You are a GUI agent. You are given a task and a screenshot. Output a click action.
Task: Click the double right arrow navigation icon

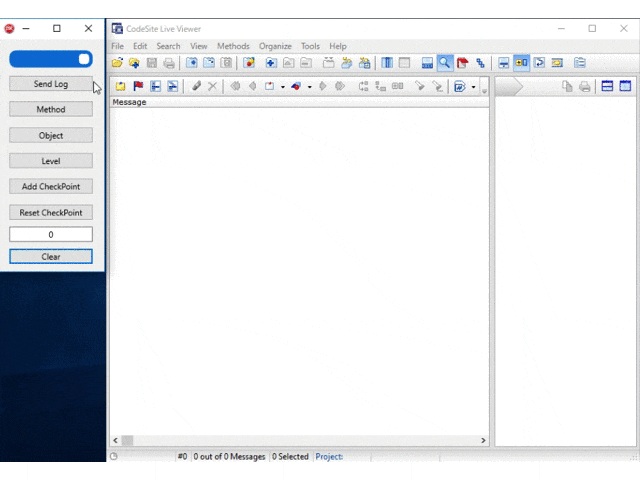pyautogui.click(x=340, y=86)
